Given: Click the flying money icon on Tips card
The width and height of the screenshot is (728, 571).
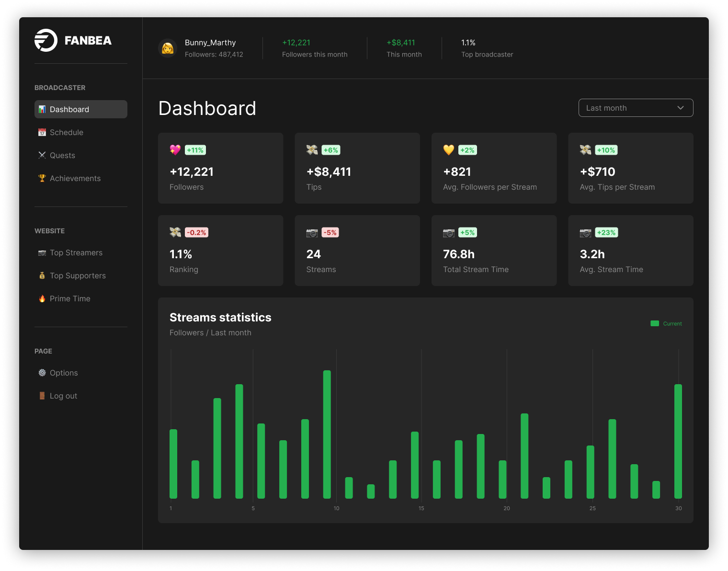Looking at the screenshot, I should (312, 150).
